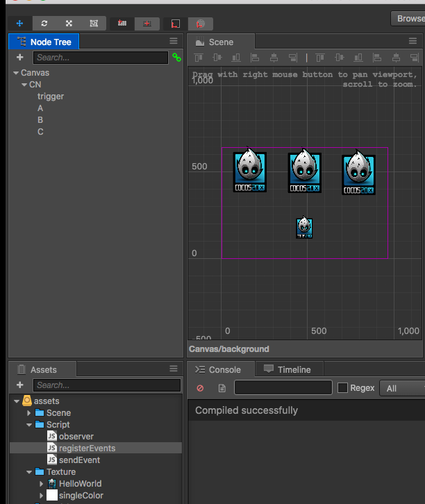Click the first align left icon
This screenshot has width=425, height=504.
[x=255, y=58]
